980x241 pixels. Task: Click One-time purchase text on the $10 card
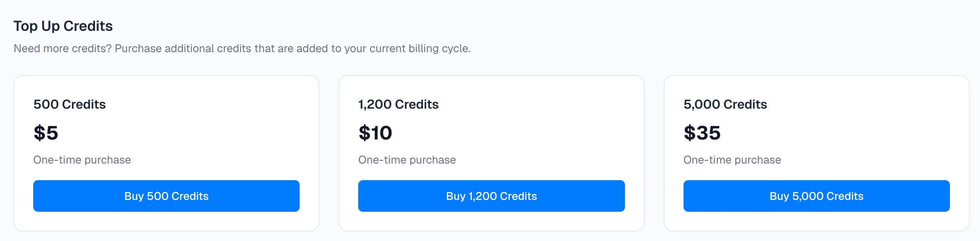coord(407,160)
